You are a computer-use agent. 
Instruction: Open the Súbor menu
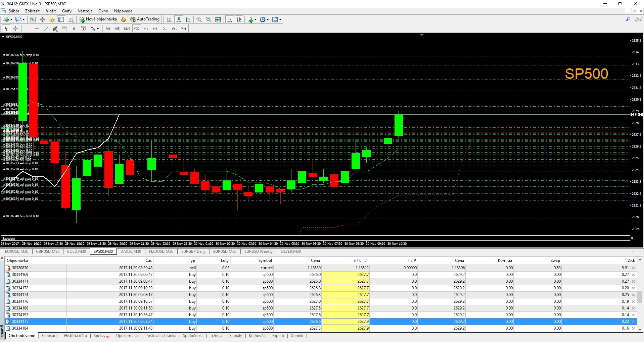point(14,11)
